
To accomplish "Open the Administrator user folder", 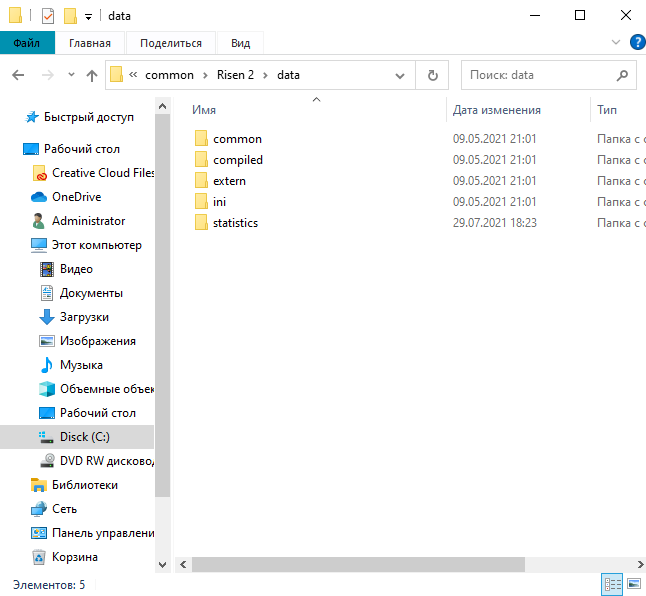I will (79, 221).
